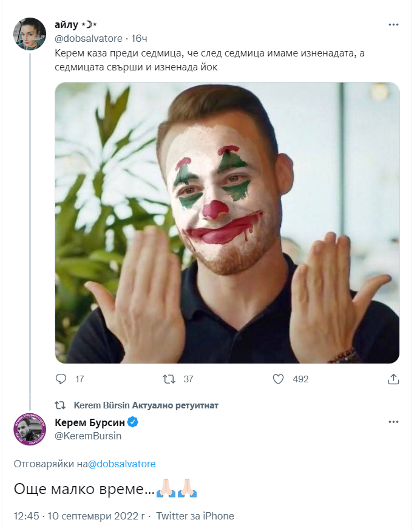
Task: Click "Kerem Bürsin Актуално ретуитнат" label
Action: tap(146, 405)
